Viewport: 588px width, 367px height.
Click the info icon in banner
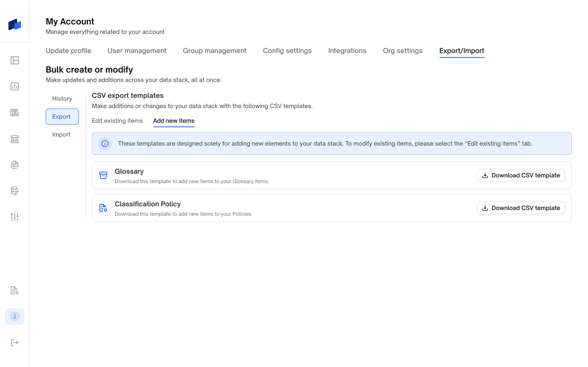click(x=105, y=144)
